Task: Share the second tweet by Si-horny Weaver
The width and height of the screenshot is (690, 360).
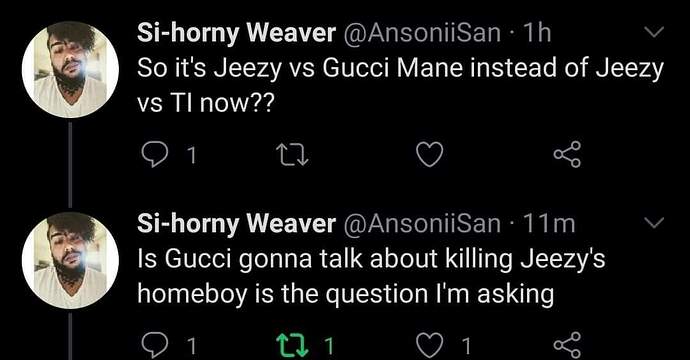Action: click(567, 345)
